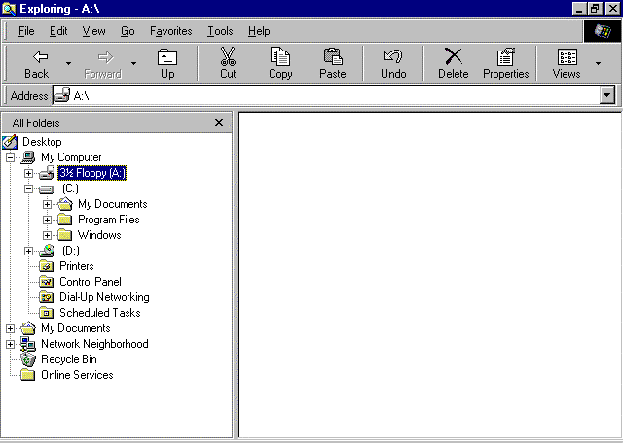Viewport: 623px width, 443px height.
Task: Click the Copy toolbar icon
Action: 281,58
